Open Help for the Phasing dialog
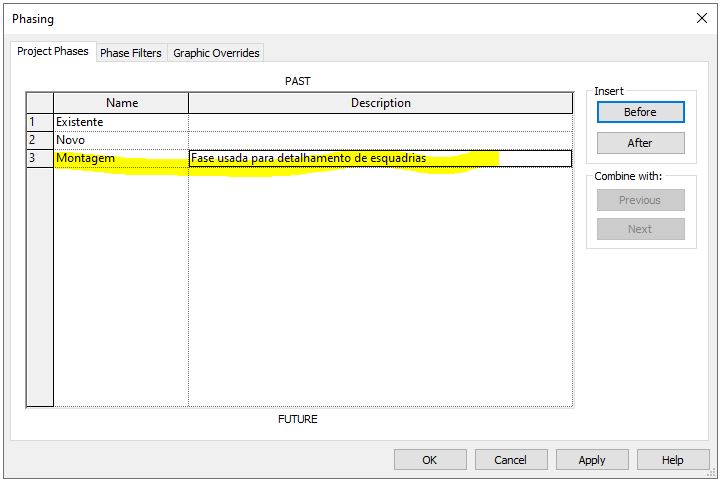Screen dimensions: 721x483 pos(673,460)
